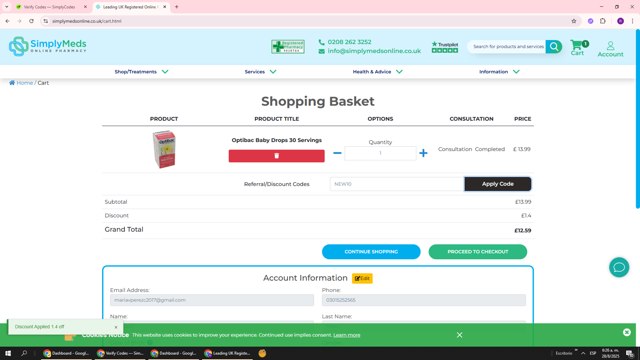The image size is (640, 360).
Task: Click the search magnifier button
Action: (554, 47)
